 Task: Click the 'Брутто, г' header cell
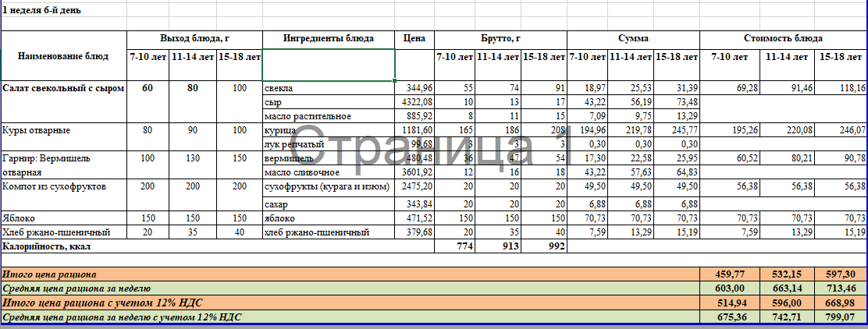pos(500,38)
